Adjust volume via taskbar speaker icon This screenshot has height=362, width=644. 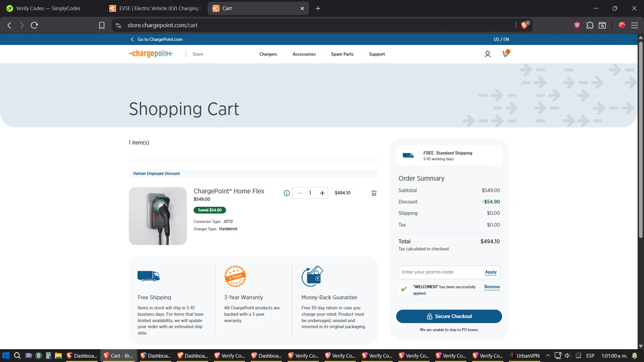pos(567,356)
